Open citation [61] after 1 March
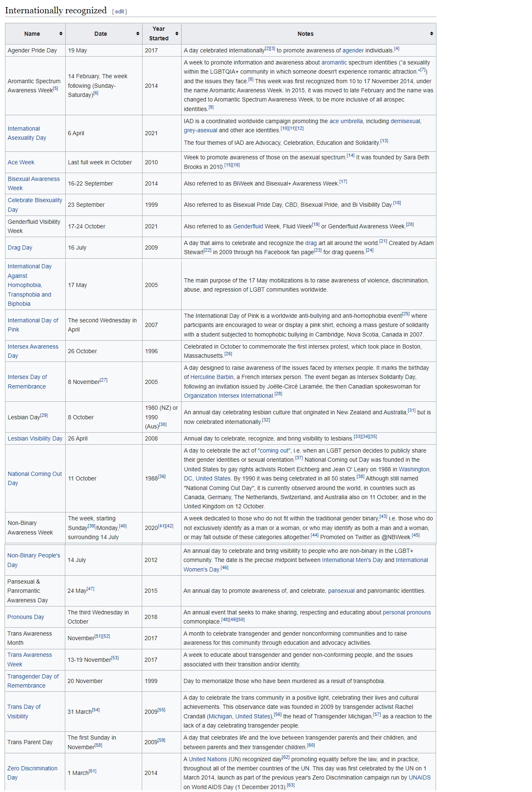The width and height of the screenshot is (532, 792). tap(92, 771)
